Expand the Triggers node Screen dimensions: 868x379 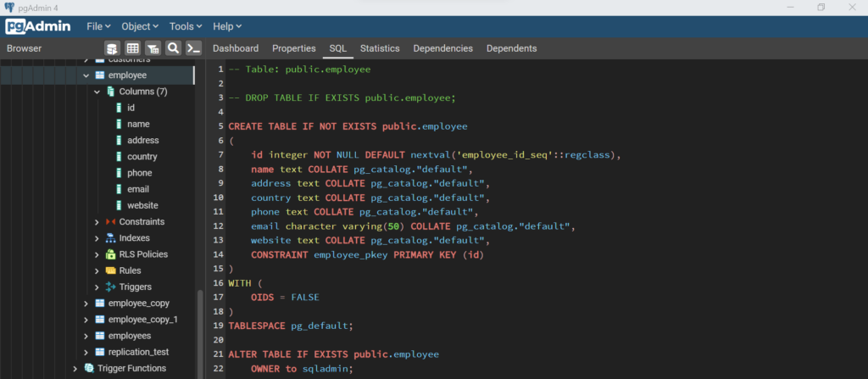97,287
